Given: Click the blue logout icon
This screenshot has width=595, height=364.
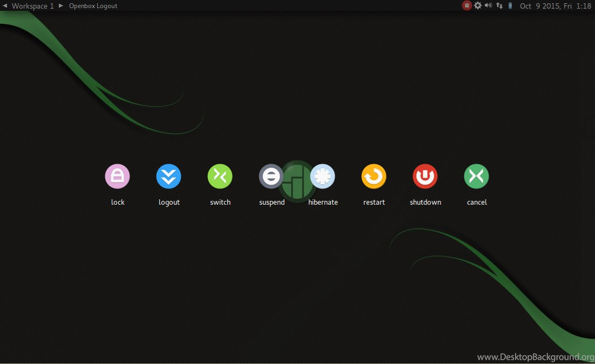Looking at the screenshot, I should pyautogui.click(x=168, y=176).
